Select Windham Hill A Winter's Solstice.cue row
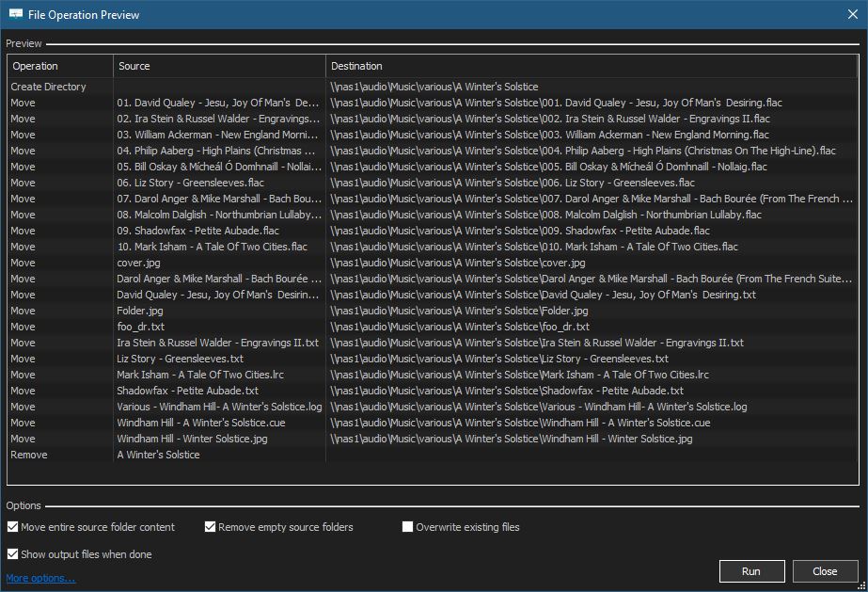 click(x=200, y=423)
